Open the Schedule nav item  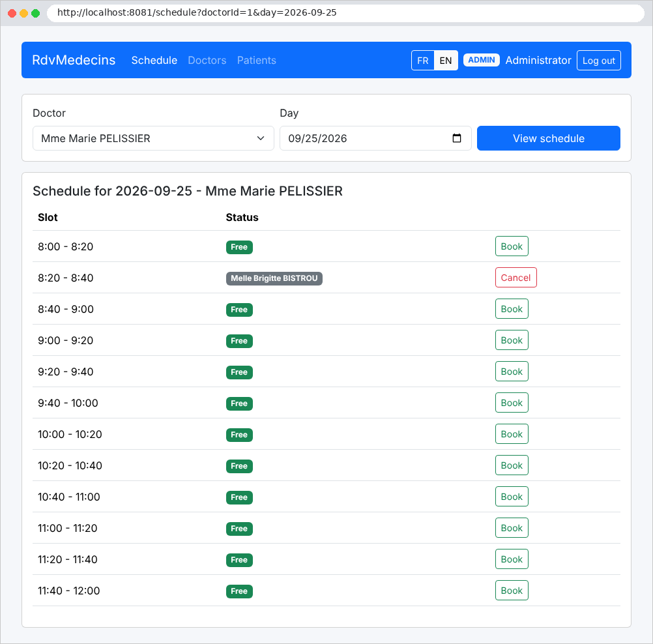coord(154,61)
